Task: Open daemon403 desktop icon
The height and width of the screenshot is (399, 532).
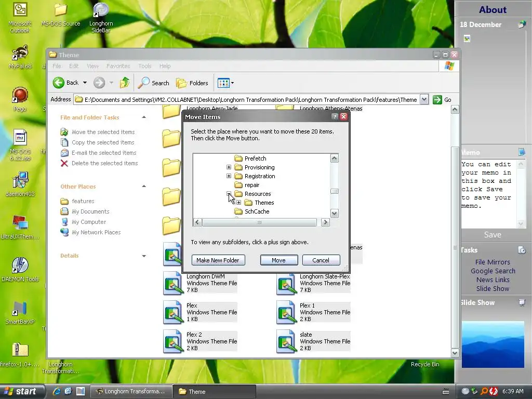Action: coord(20,184)
